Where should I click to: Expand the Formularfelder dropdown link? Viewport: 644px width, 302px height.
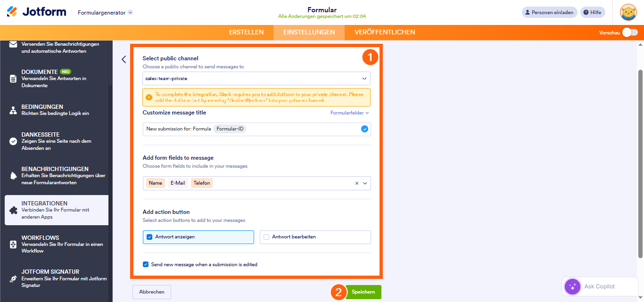pyautogui.click(x=349, y=113)
